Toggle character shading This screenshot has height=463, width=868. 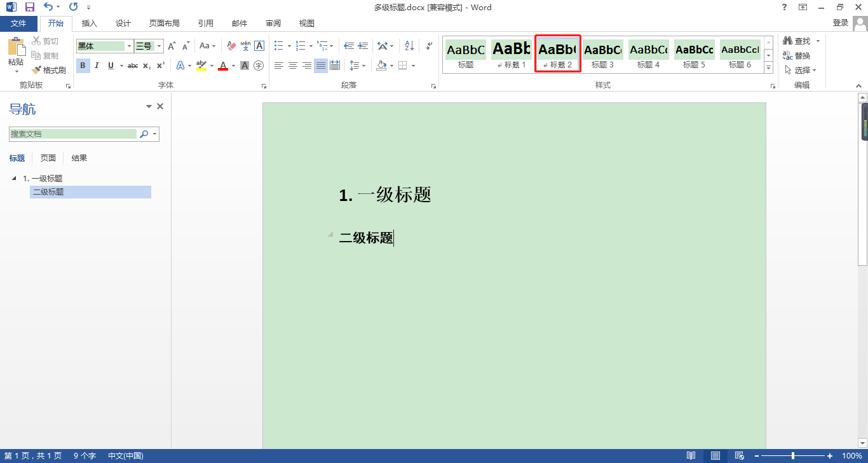(x=245, y=66)
